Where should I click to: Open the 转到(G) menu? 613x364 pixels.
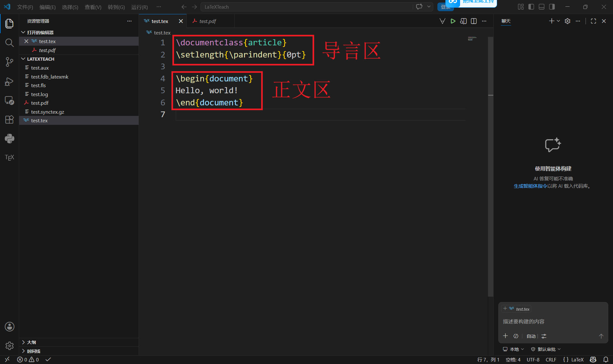(x=116, y=7)
